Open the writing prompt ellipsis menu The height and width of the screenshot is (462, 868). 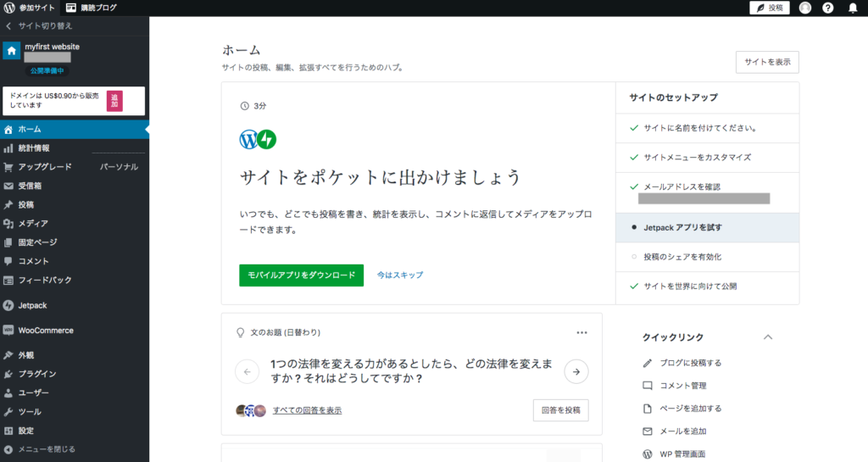point(581,333)
